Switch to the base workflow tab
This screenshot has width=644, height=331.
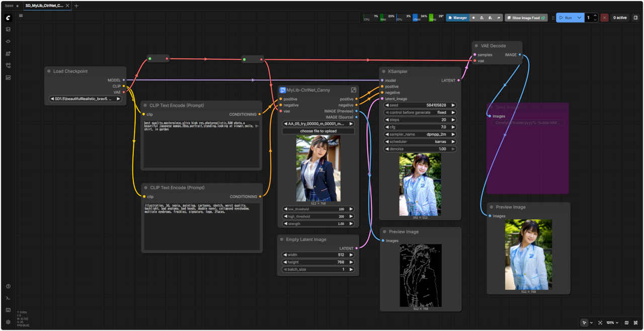pos(10,6)
